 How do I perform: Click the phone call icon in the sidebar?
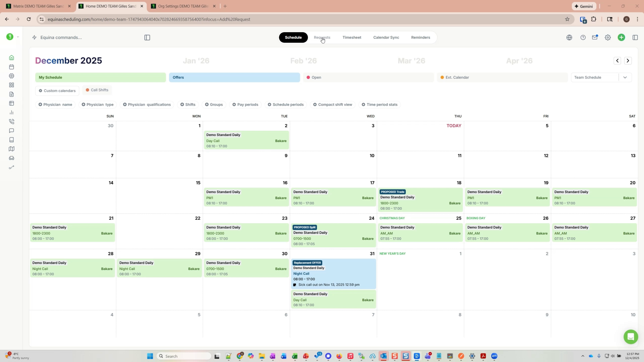tap(12, 121)
